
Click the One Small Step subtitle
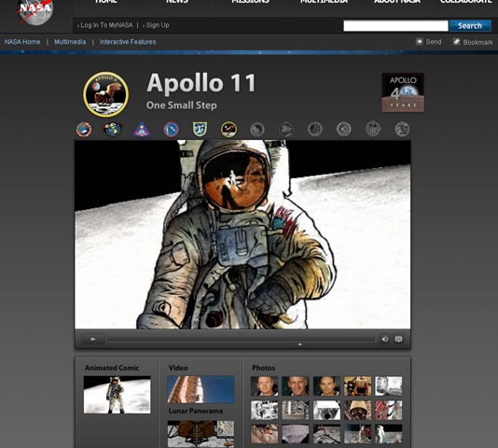181,105
